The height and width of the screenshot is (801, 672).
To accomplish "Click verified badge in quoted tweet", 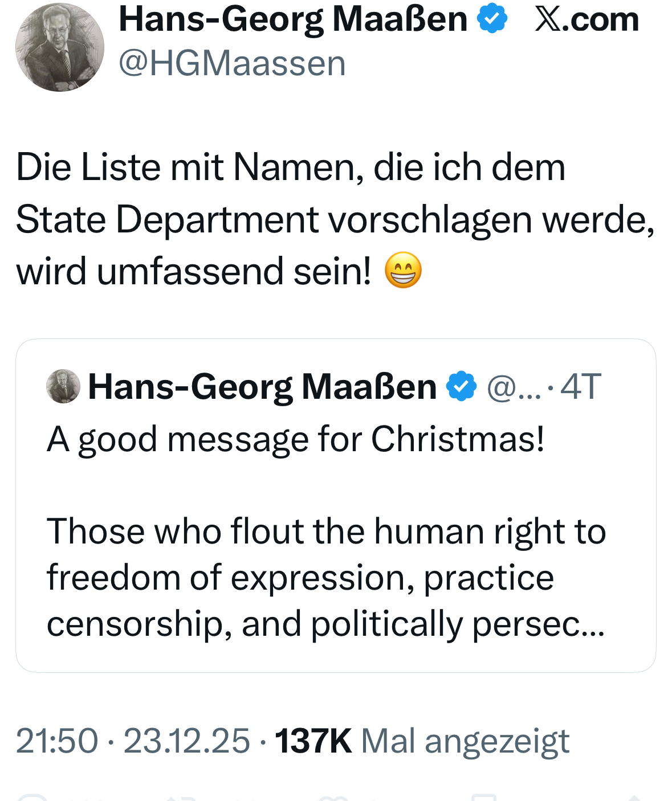I will [x=461, y=386].
